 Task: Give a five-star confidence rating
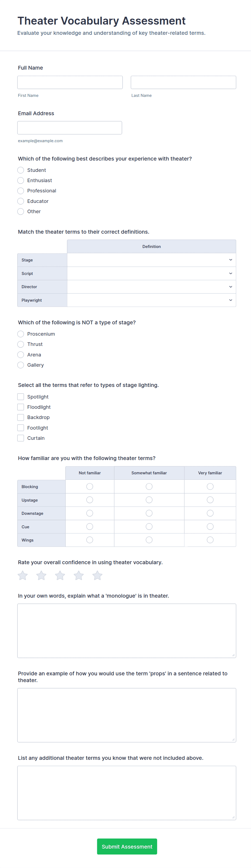coord(97,576)
